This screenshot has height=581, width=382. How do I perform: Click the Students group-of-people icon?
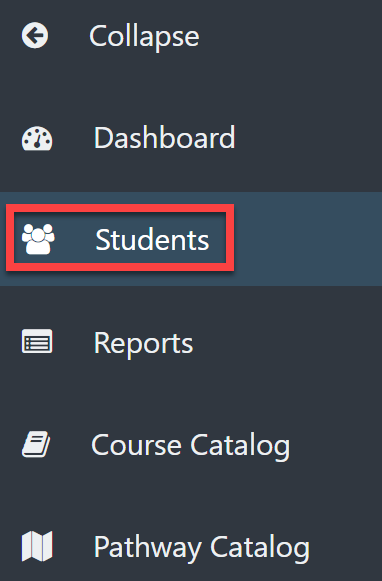(38, 239)
